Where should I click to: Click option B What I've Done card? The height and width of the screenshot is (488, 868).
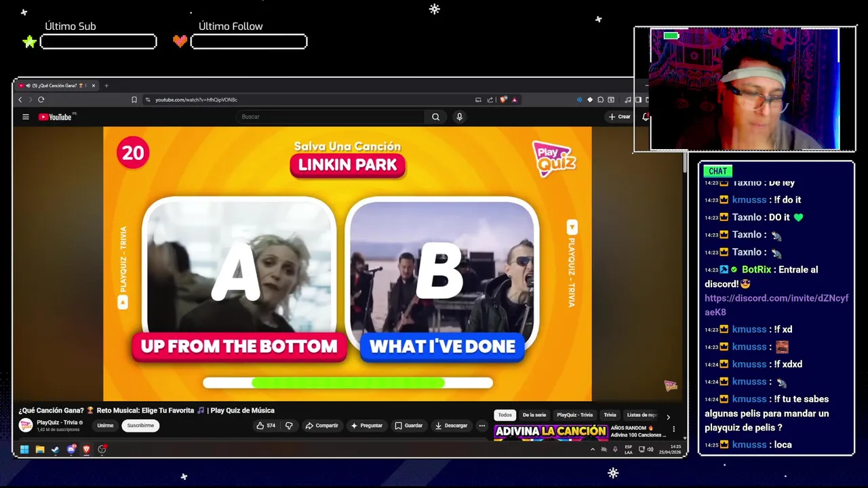pos(442,279)
